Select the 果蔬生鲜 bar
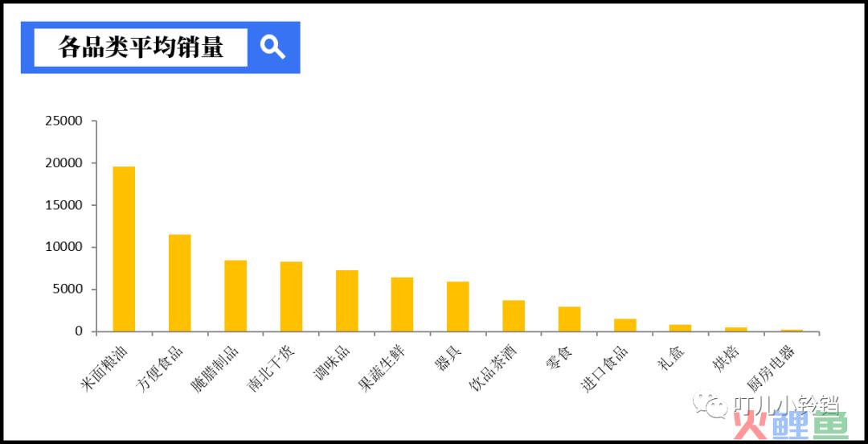This screenshot has width=868, height=444. point(402,304)
